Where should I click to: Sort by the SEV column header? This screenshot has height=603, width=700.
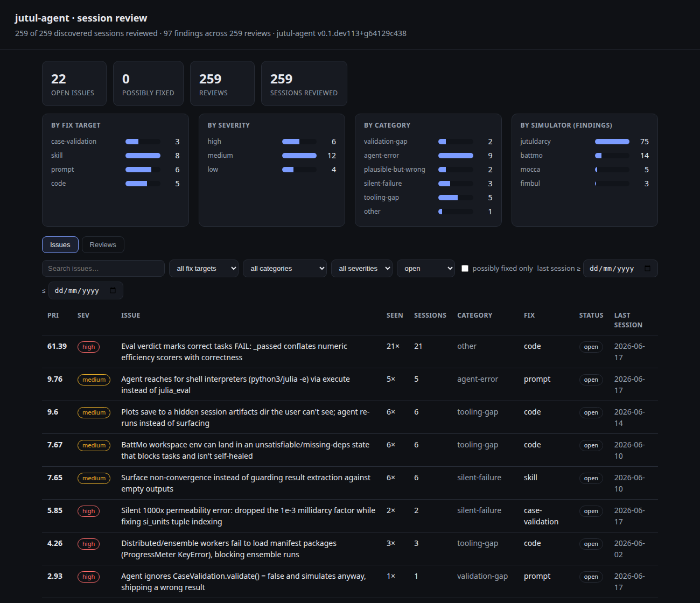tap(83, 315)
